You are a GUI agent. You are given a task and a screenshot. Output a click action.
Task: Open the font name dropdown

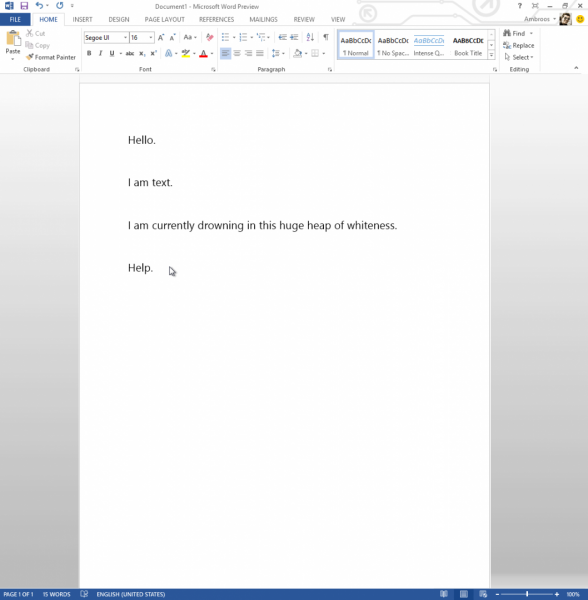coord(125,38)
